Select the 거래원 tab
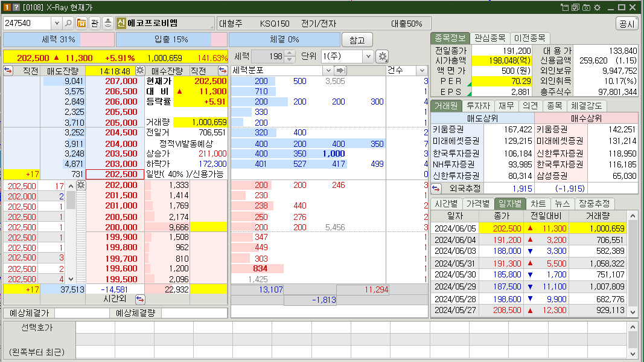644x362 pixels. click(446, 106)
